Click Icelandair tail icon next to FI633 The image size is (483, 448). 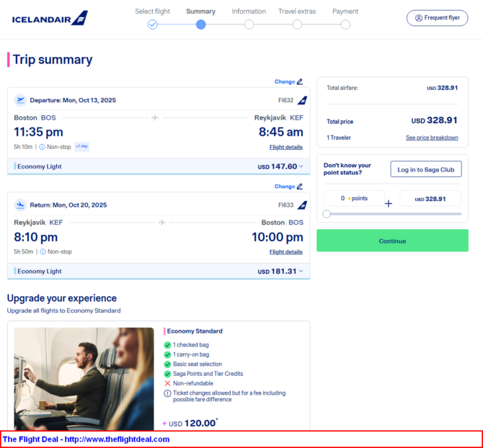tap(302, 205)
